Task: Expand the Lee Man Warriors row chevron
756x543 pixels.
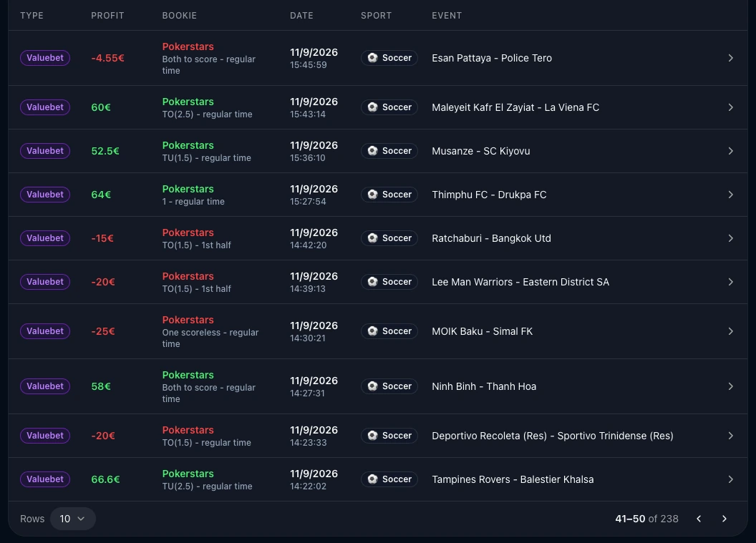Action: point(730,282)
